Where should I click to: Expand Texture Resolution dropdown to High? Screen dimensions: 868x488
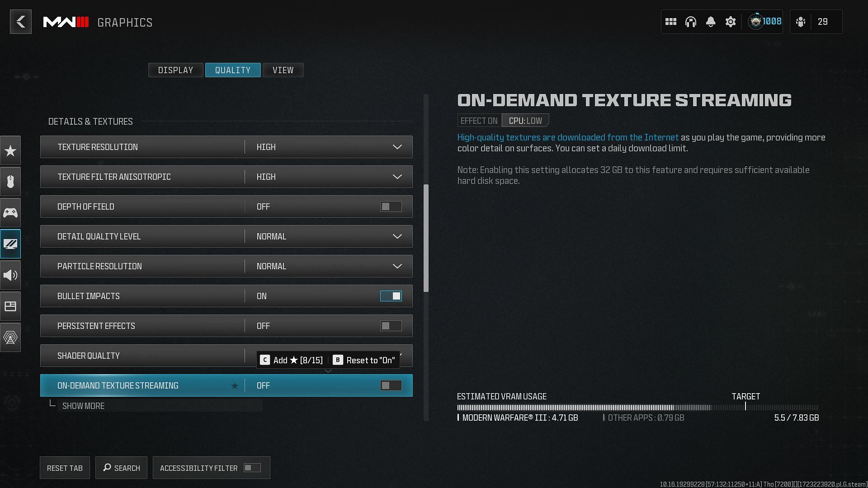396,146
